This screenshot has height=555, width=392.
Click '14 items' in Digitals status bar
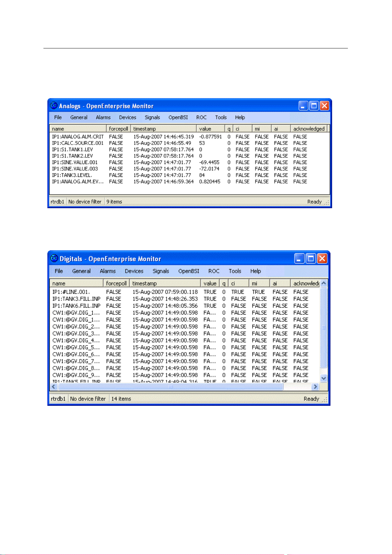tap(121, 399)
